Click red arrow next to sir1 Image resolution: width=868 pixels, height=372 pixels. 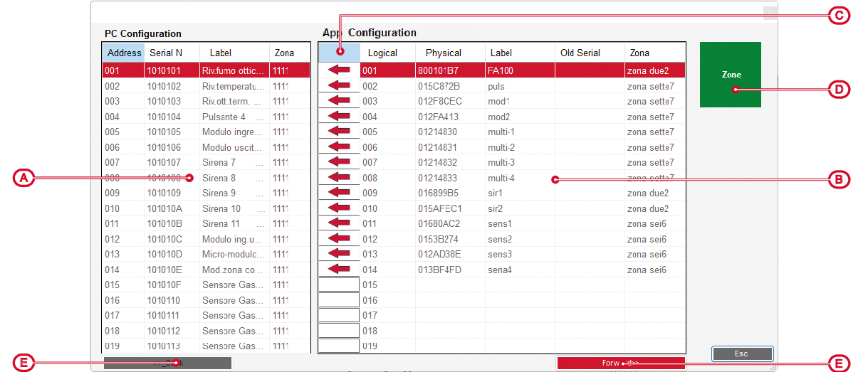click(x=339, y=193)
